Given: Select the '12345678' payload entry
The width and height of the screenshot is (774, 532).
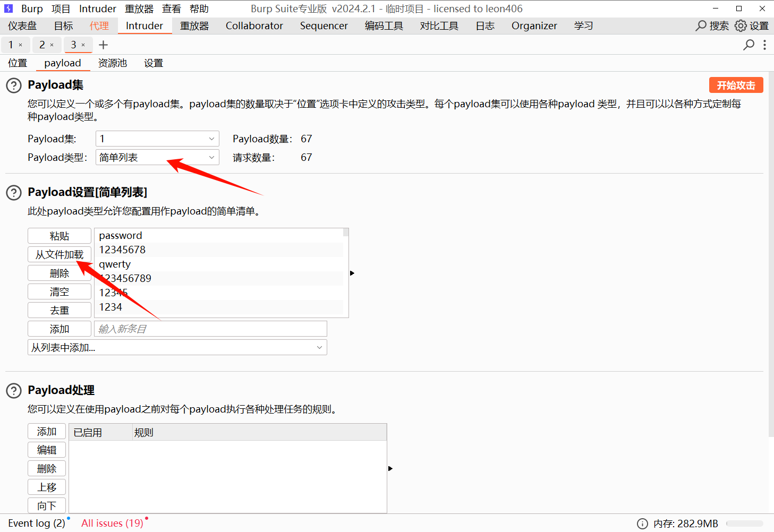Looking at the screenshot, I should [x=219, y=250].
